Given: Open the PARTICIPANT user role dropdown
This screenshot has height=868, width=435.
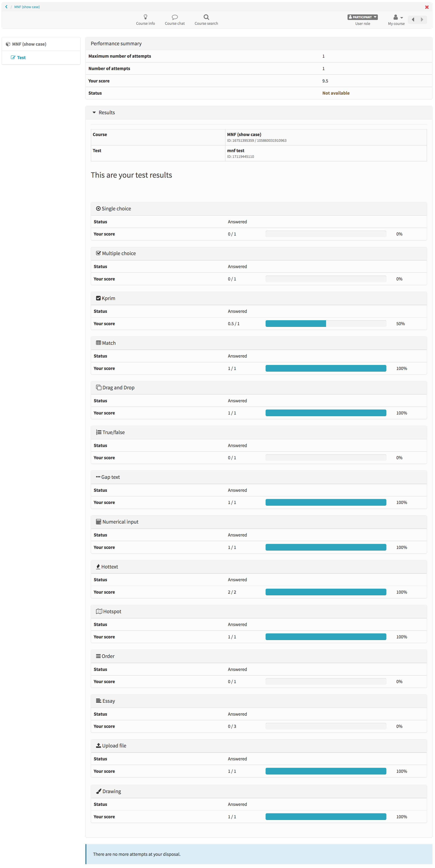Looking at the screenshot, I should pos(362,17).
